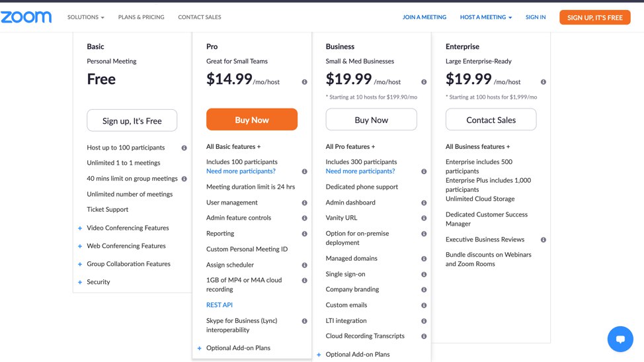Click info icon for 1GB cloud recording
The width and height of the screenshot is (644, 362).
(x=304, y=280)
